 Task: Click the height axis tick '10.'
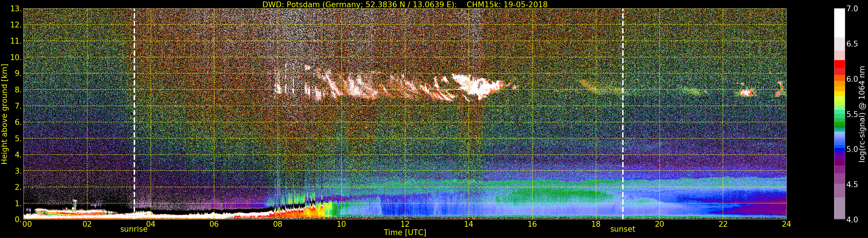click(x=16, y=57)
